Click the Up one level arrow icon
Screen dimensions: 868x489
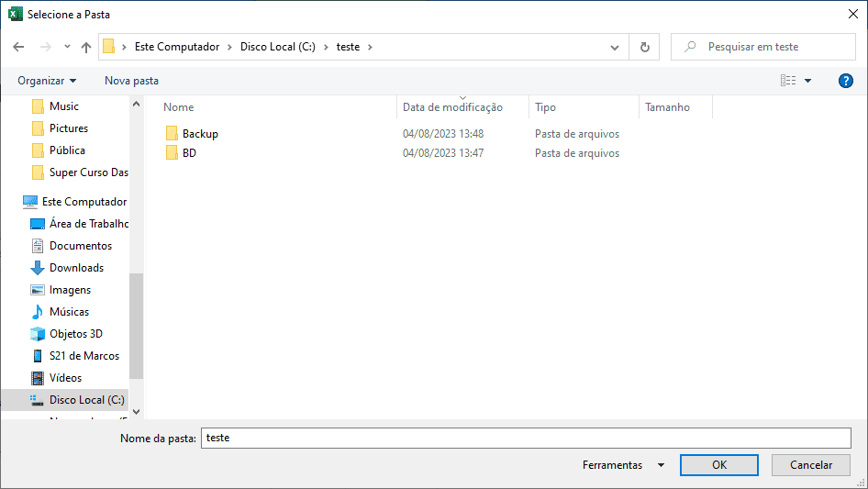pos(86,47)
